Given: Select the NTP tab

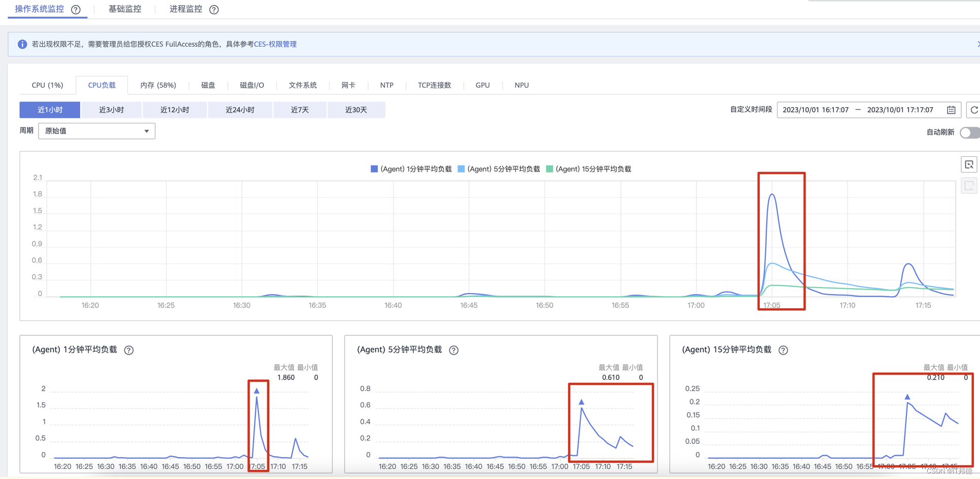Looking at the screenshot, I should point(387,85).
